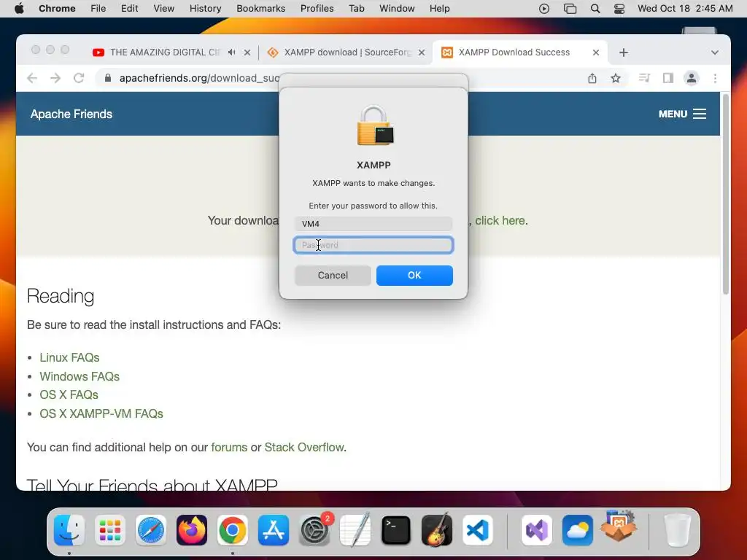The width and height of the screenshot is (747, 560).
Task: Mute the YouTube tab audio icon
Action: point(231,52)
